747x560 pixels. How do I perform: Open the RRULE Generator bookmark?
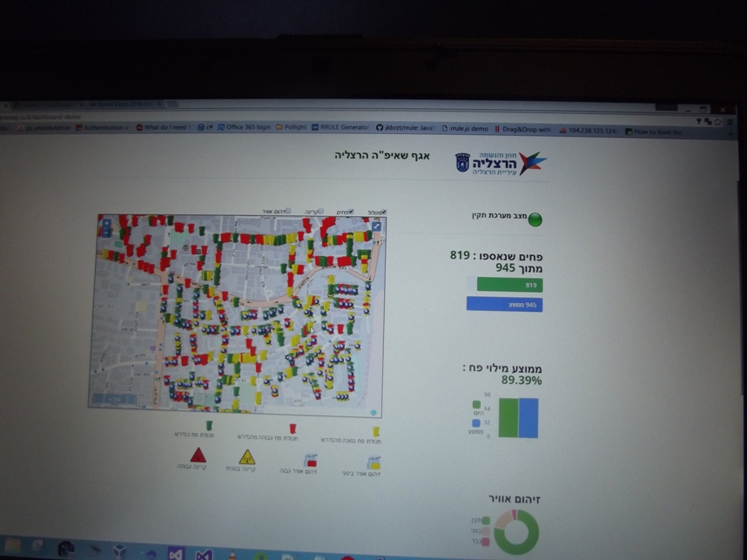[x=340, y=128]
